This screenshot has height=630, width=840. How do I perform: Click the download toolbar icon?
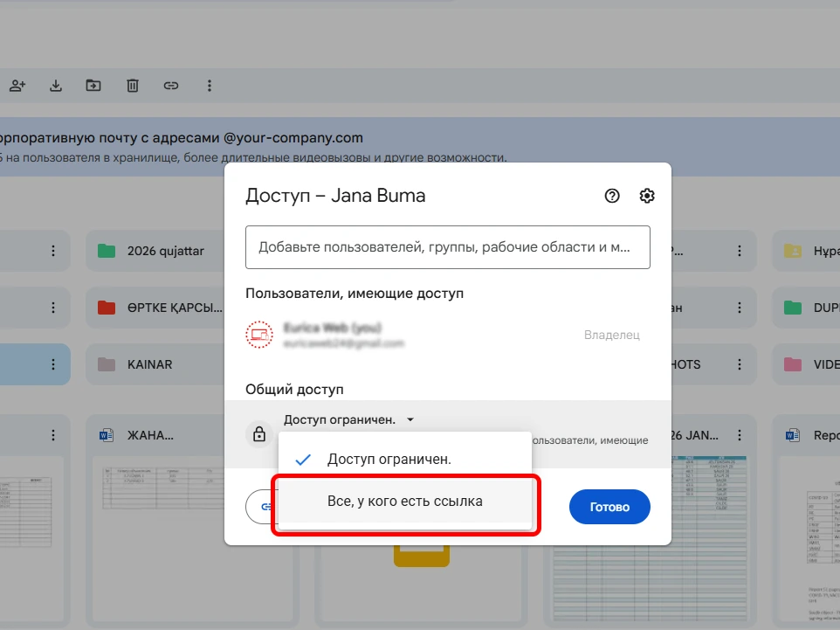[56, 86]
